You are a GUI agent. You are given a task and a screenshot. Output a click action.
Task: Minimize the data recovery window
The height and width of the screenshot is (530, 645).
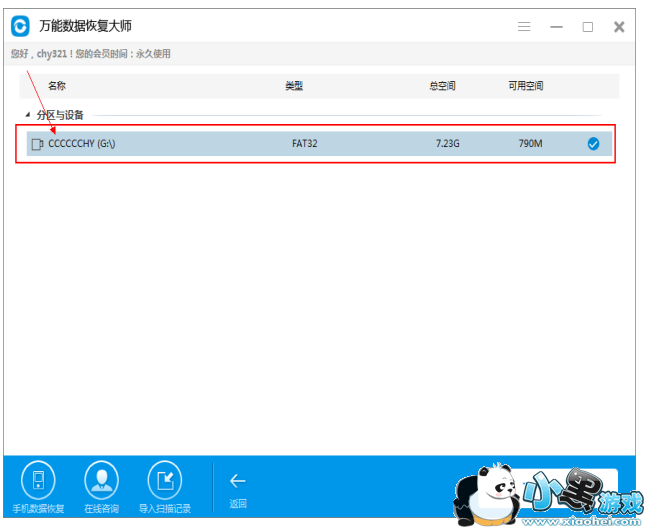coord(556,27)
